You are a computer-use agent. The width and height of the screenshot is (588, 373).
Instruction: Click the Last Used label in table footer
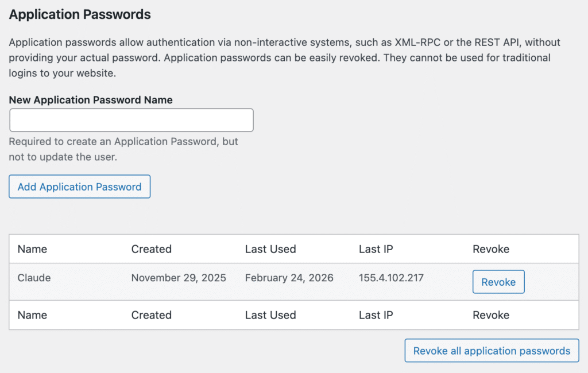(x=270, y=315)
